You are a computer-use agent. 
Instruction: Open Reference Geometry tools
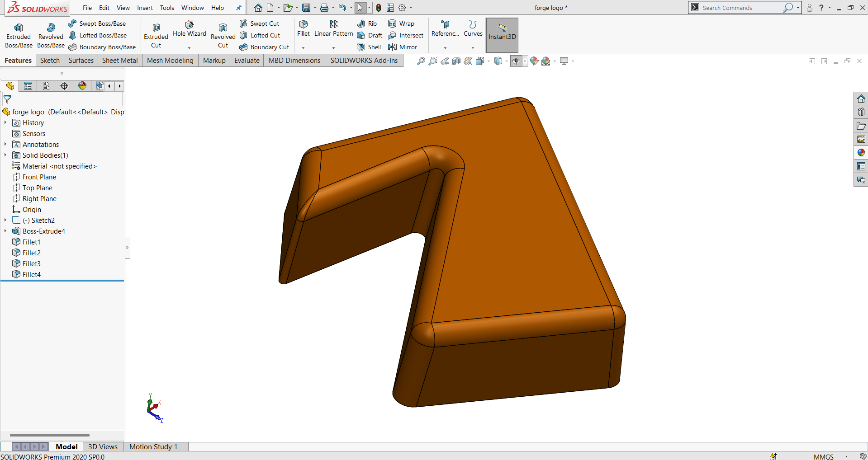click(x=445, y=28)
